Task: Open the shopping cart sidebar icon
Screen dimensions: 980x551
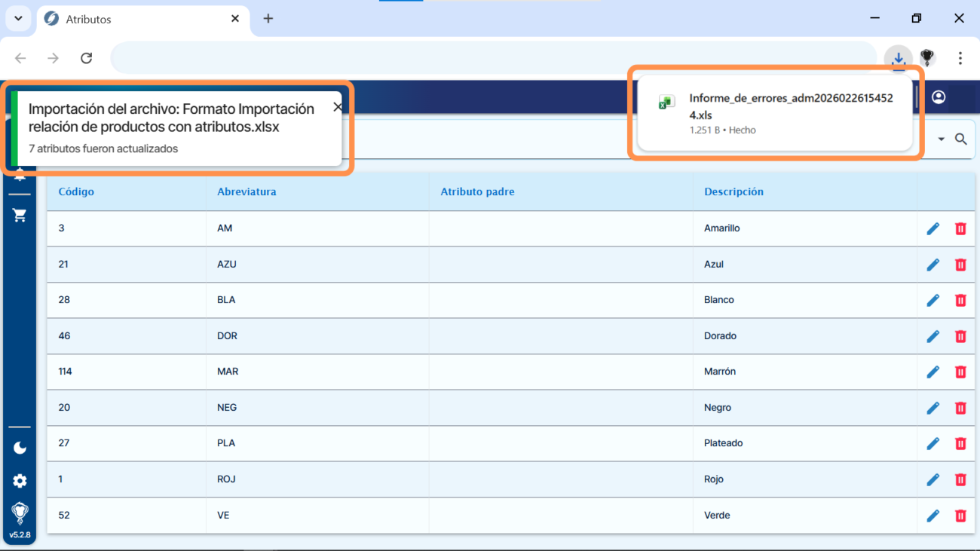Action: (x=20, y=216)
